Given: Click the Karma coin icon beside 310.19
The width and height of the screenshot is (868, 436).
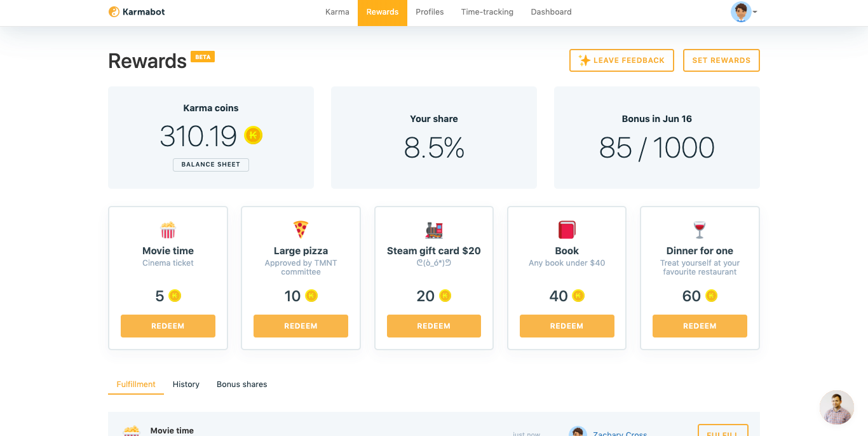Looking at the screenshot, I should pos(253,135).
